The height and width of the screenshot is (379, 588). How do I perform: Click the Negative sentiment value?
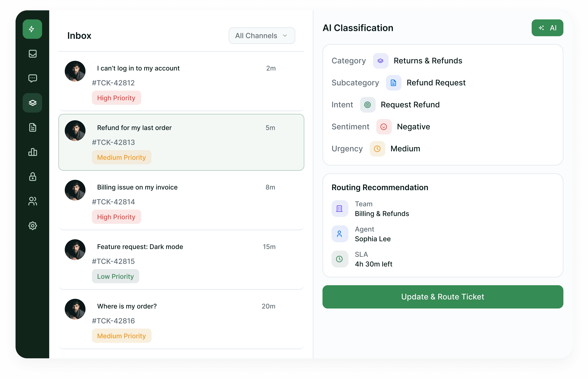(413, 127)
